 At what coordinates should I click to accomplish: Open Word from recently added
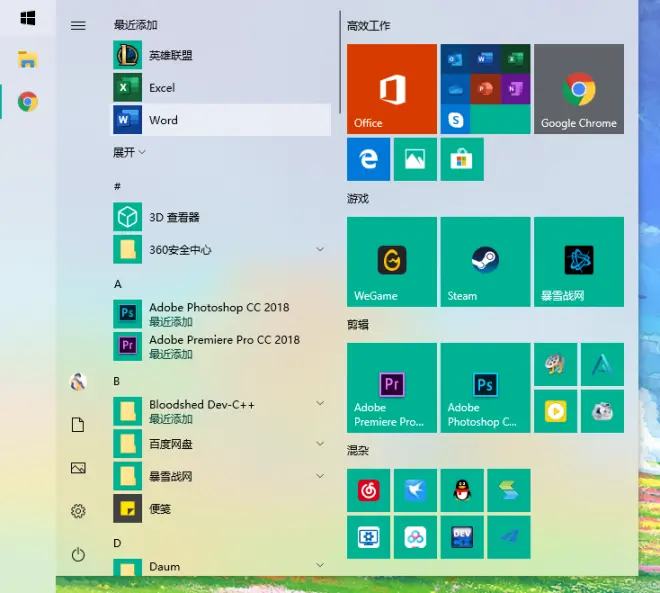221,120
